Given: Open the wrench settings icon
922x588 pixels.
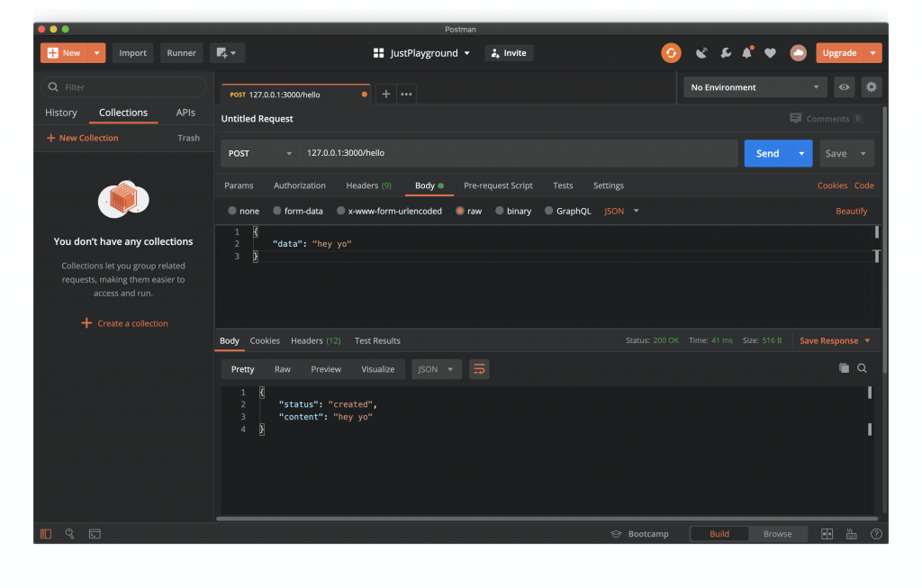Looking at the screenshot, I should [x=726, y=53].
